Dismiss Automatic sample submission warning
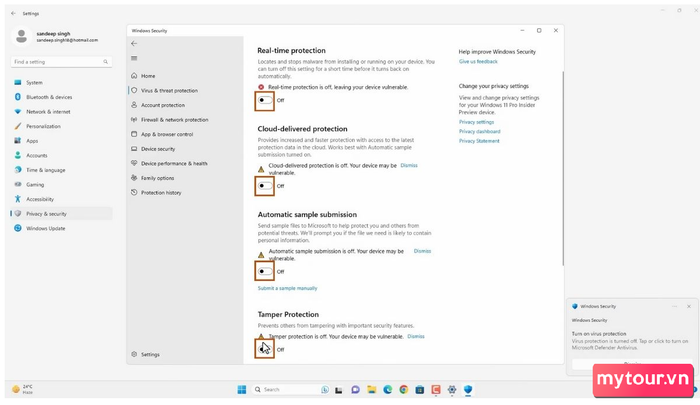Image resolution: width=700 pixels, height=405 pixels. [422, 251]
